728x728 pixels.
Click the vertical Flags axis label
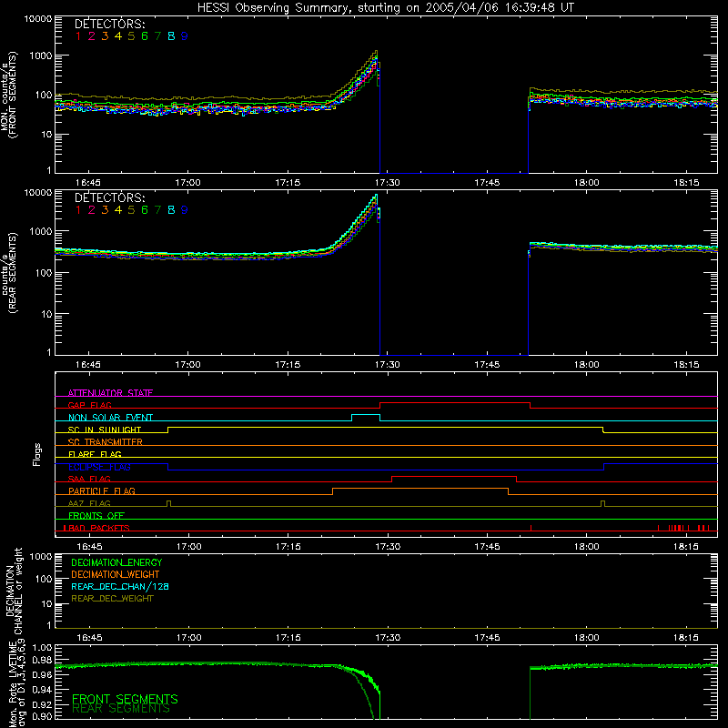[x=37, y=454]
